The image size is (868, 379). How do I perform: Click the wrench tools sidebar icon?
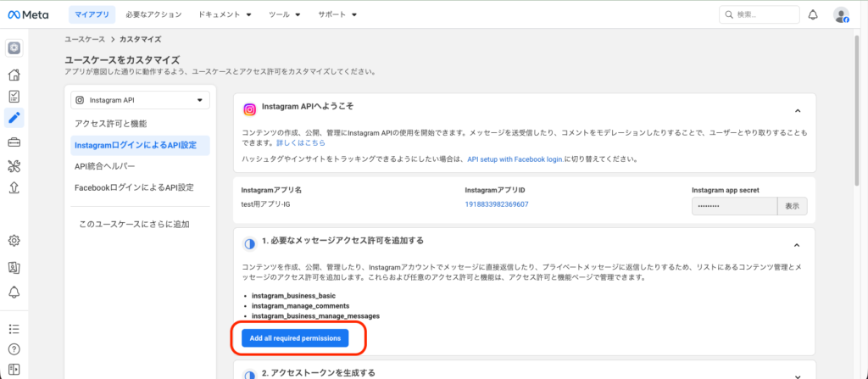click(14, 165)
